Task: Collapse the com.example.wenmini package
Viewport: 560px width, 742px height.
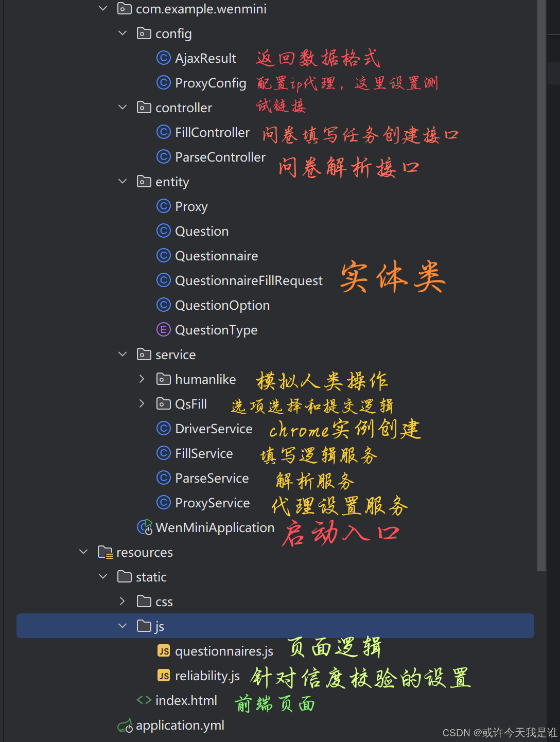Action: [103, 9]
